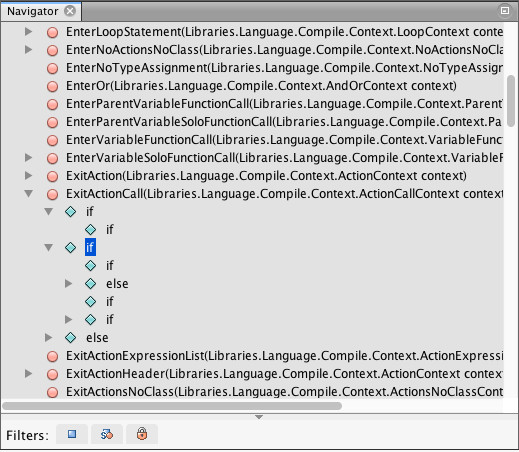Click the diamond icon of the last else node
This screenshot has height=452, width=519.
click(x=71, y=338)
